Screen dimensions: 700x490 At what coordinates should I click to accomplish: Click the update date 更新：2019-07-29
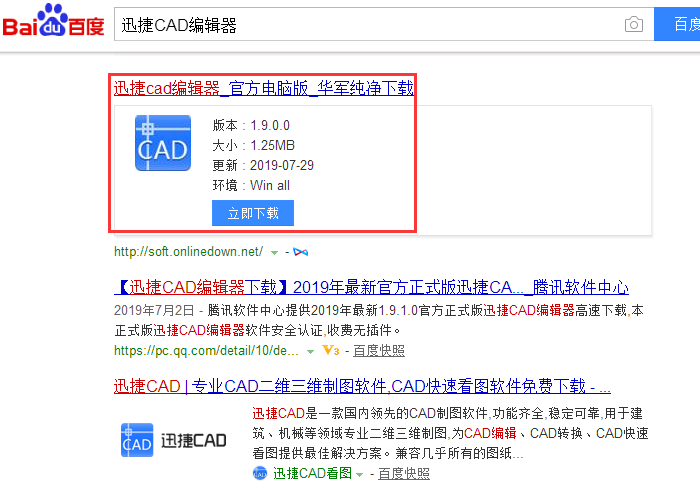[x=263, y=166]
